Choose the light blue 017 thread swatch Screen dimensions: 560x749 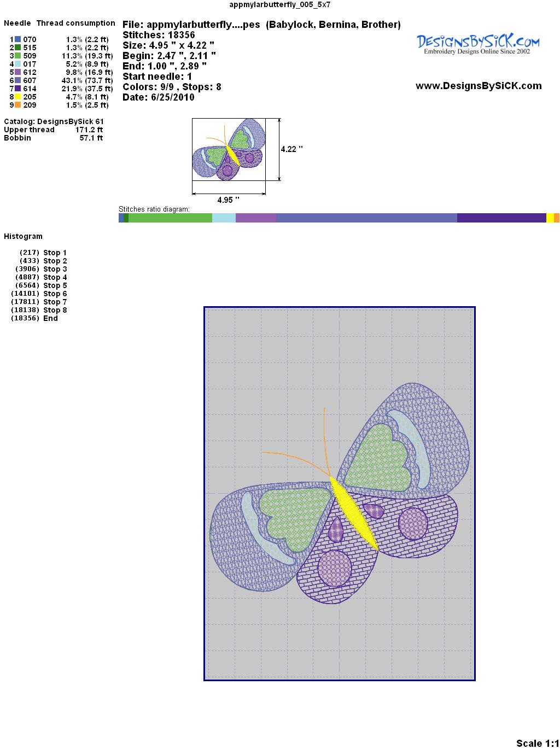pos(18,64)
